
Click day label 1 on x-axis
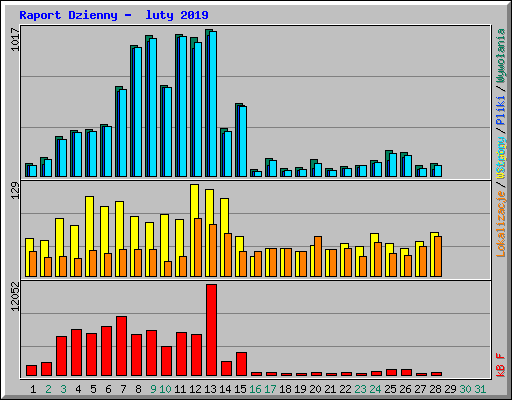click(x=33, y=389)
